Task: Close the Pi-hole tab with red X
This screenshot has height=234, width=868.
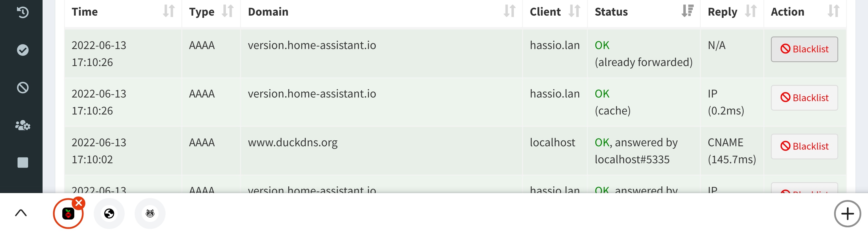Action: pos(78,203)
